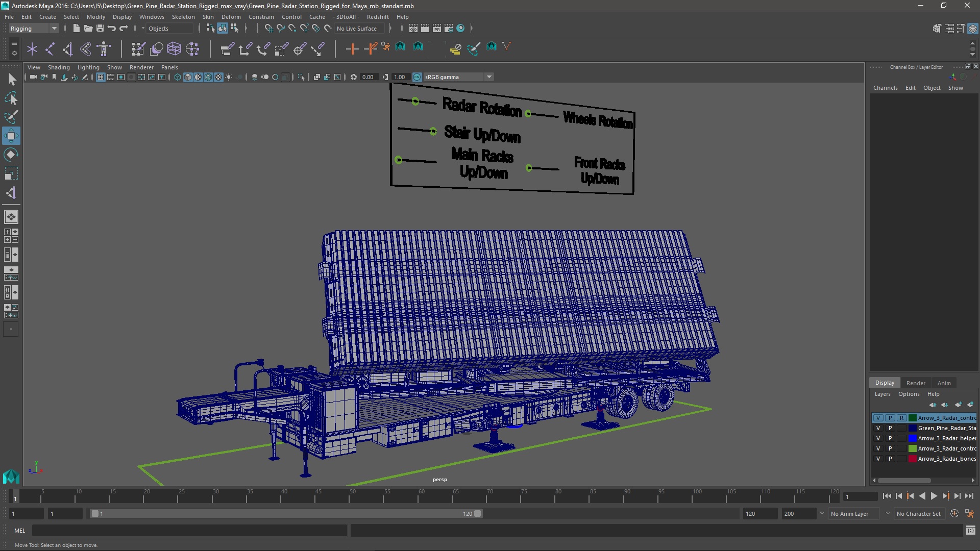Screen dimensions: 980x551
Task: Select the Scale tool in the toolbox
Action: 11,173
